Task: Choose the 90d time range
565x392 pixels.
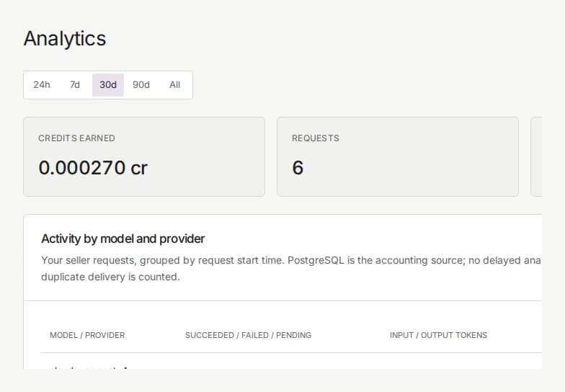Action: coord(141,85)
